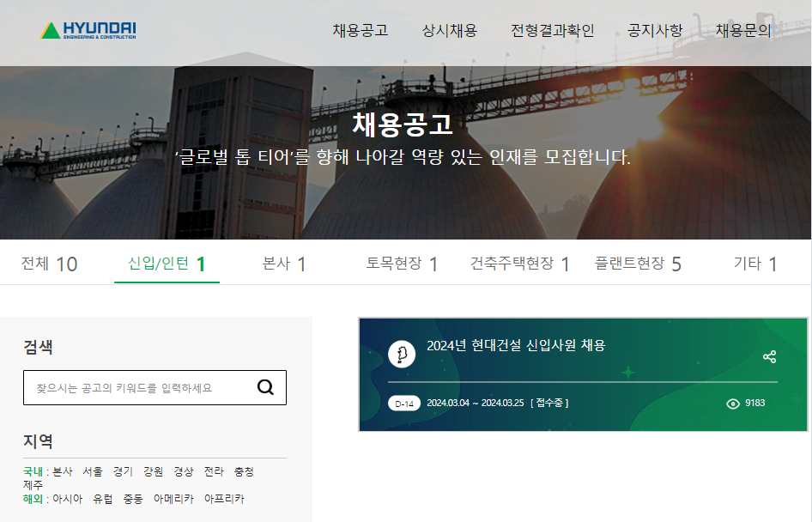Filter by region 충청
The height and width of the screenshot is (522, 812).
pos(244,471)
